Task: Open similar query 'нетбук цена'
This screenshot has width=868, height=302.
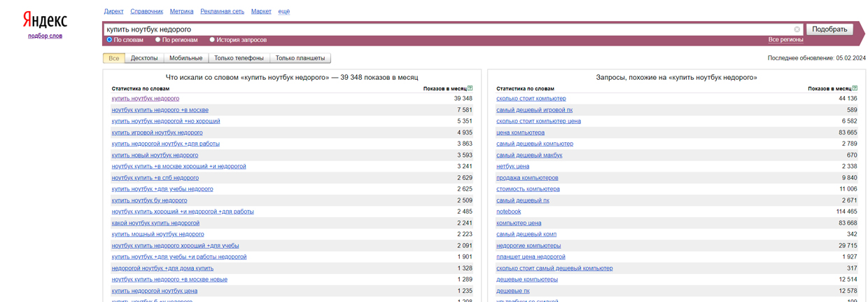Action: point(512,167)
